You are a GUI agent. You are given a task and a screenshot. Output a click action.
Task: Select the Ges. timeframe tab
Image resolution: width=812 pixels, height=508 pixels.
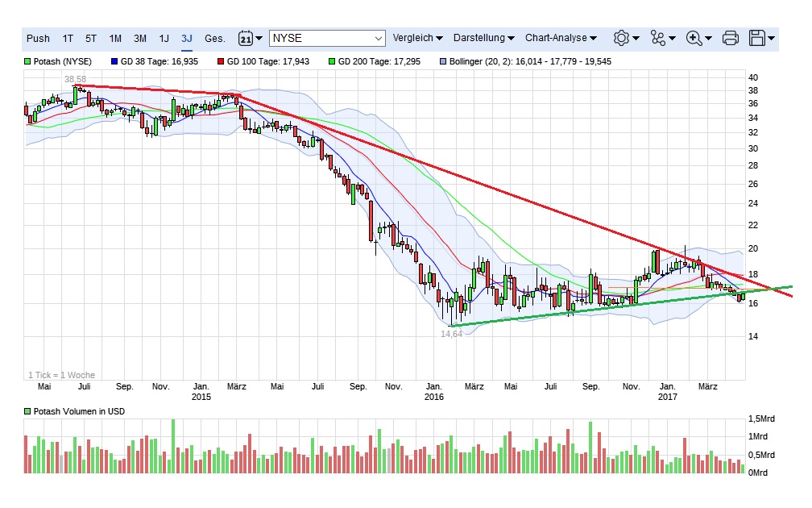[x=214, y=37]
